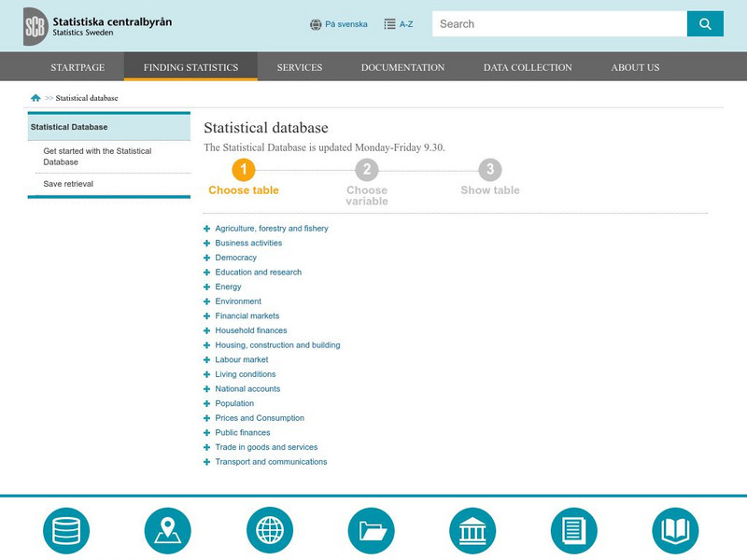
Task: Click the SCB Statistics Sweden logo
Action: pos(97,25)
